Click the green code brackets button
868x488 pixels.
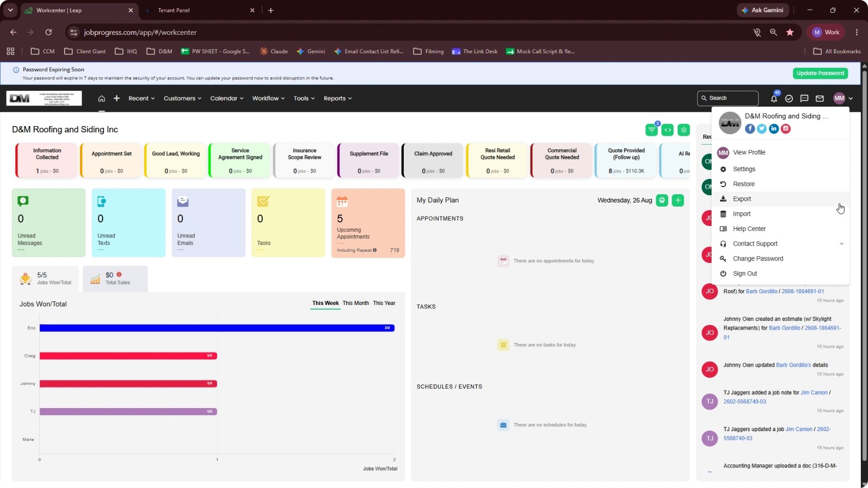coord(668,130)
